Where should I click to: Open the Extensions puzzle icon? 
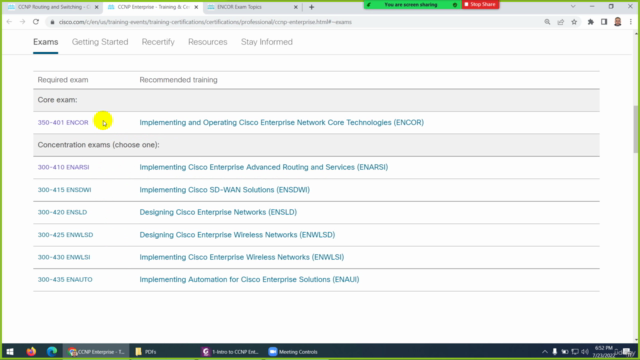click(x=591, y=22)
